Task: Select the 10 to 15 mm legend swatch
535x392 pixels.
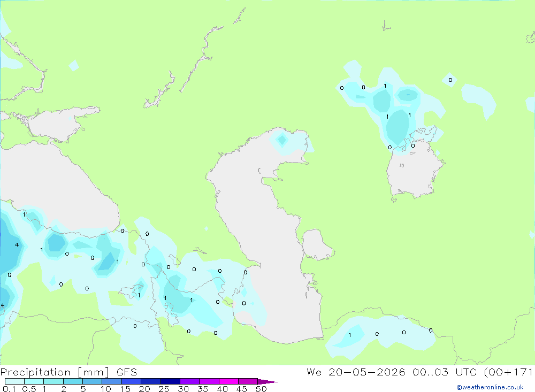Action: coord(112,381)
